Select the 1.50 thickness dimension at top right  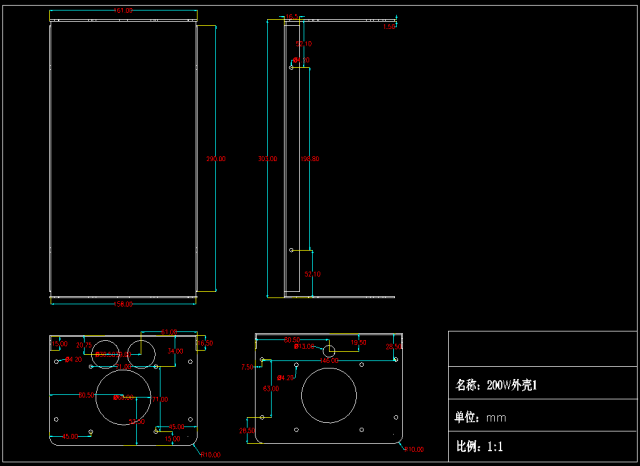click(389, 27)
